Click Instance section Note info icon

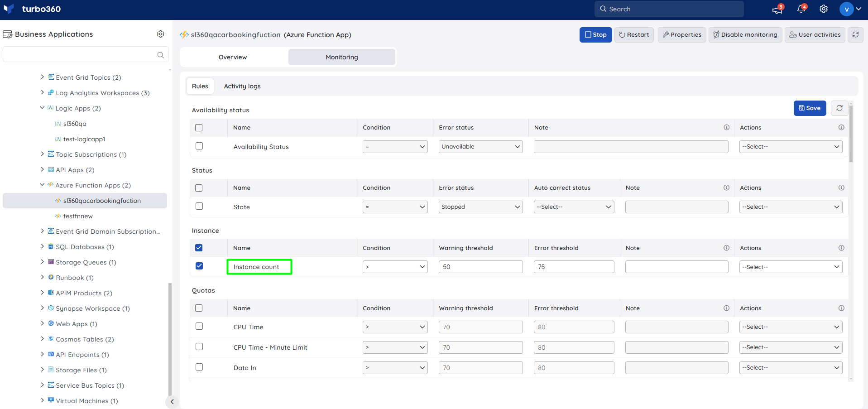726,248
